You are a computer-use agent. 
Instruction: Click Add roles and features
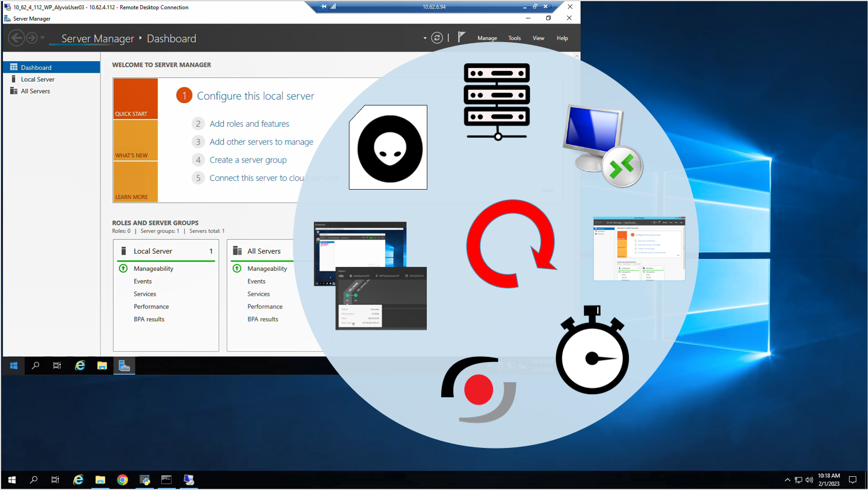[249, 124]
